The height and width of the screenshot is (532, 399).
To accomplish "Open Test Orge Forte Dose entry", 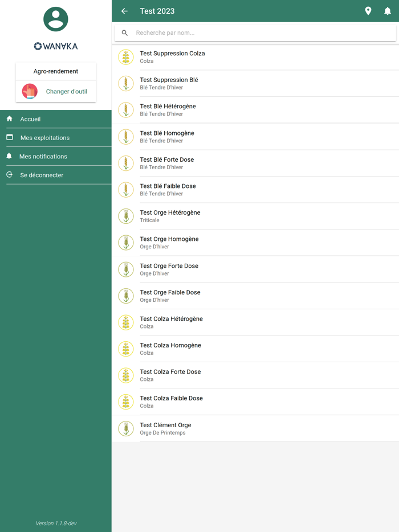I will (x=255, y=269).
